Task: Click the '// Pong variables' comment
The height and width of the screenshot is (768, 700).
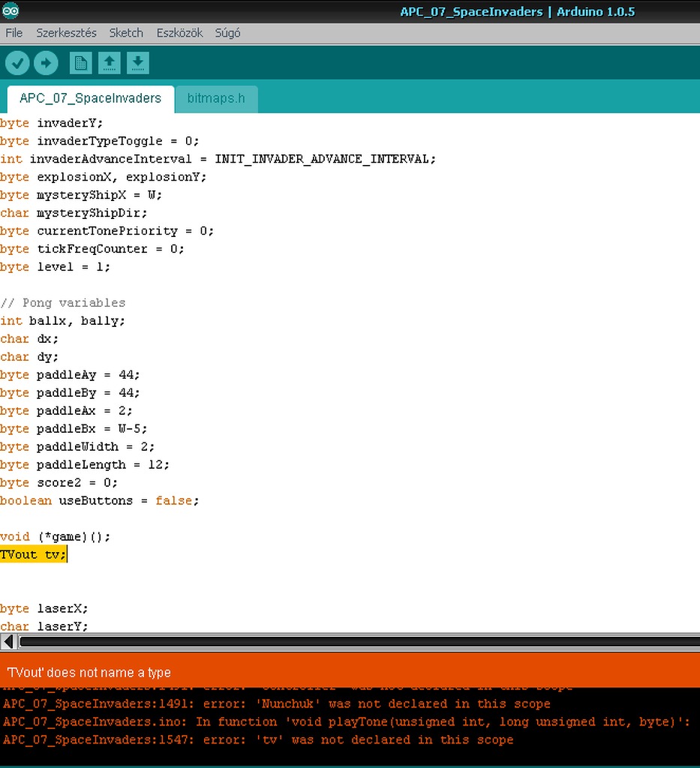Action: point(63,303)
